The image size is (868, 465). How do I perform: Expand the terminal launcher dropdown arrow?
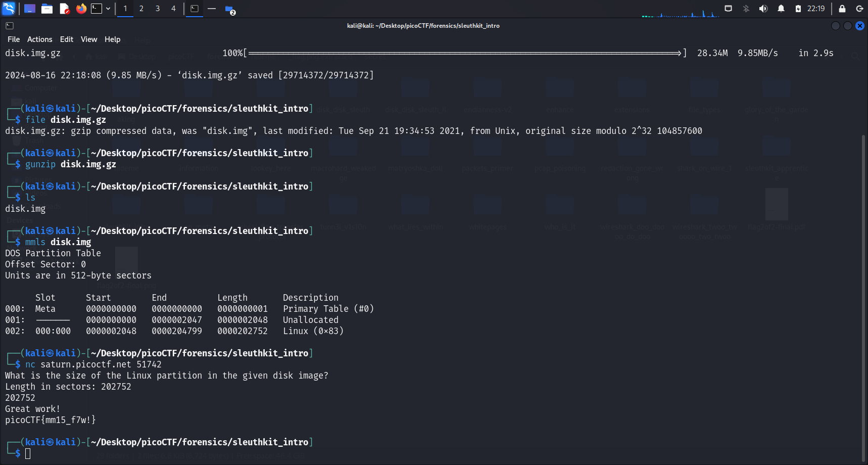tap(108, 9)
